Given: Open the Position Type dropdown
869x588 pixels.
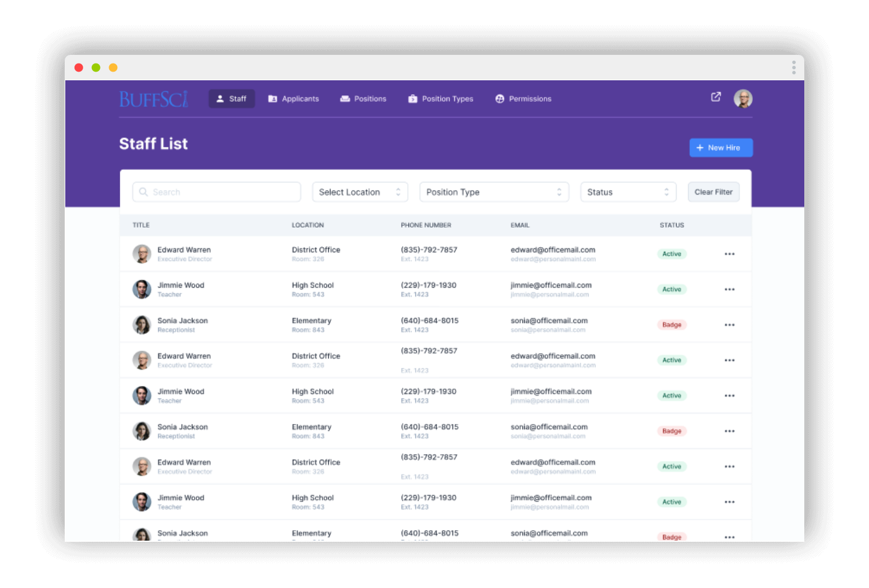Looking at the screenshot, I should (x=493, y=192).
